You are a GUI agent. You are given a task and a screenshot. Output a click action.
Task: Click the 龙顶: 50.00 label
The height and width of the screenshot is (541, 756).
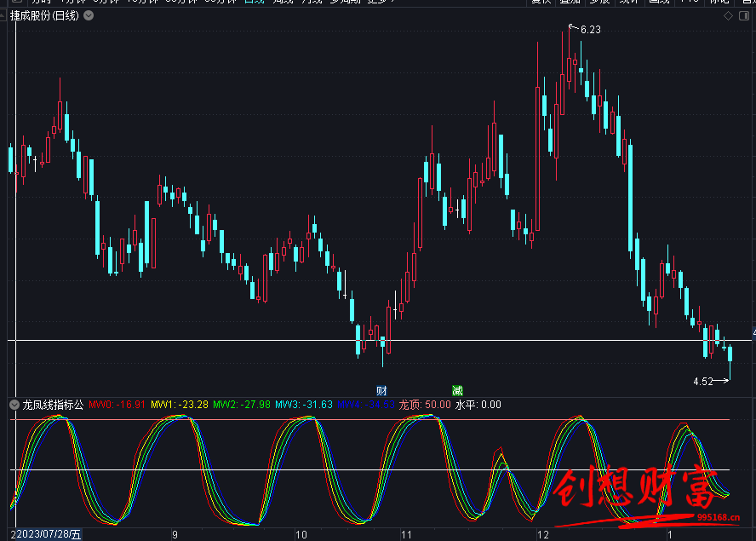coord(425,405)
